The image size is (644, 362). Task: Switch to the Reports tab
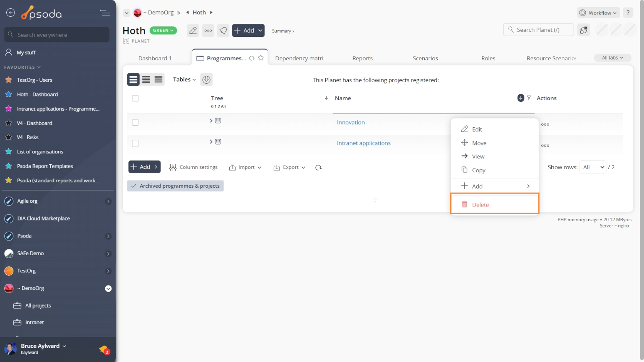[x=362, y=58]
